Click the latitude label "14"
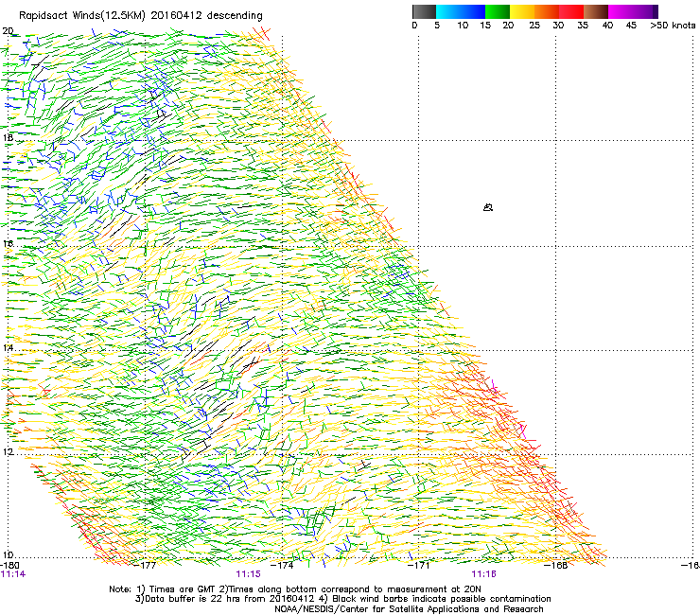This screenshot has width=700, height=615. click(x=8, y=348)
